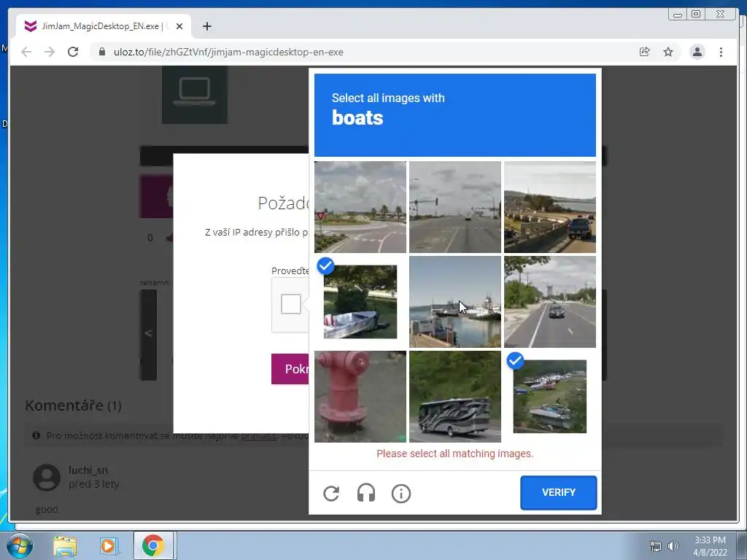Reload the page in Chrome
747x560 pixels.
pos(73,52)
